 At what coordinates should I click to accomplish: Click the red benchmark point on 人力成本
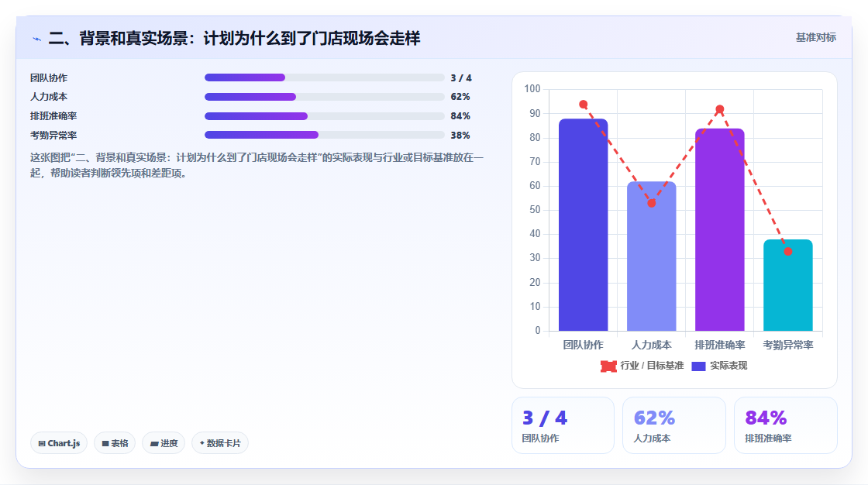pyautogui.click(x=652, y=203)
